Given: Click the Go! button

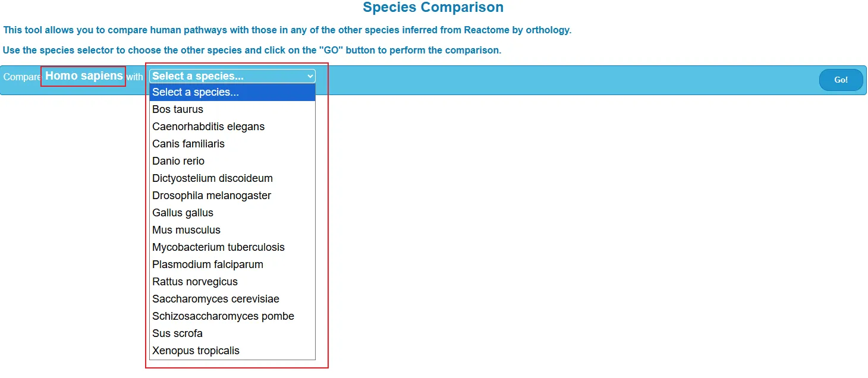Looking at the screenshot, I should click(x=841, y=80).
